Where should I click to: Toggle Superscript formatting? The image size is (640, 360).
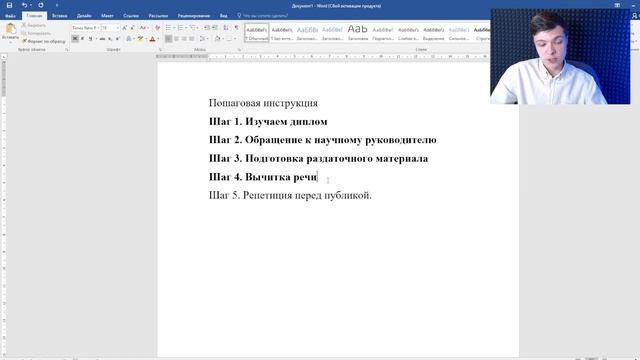coord(118,39)
